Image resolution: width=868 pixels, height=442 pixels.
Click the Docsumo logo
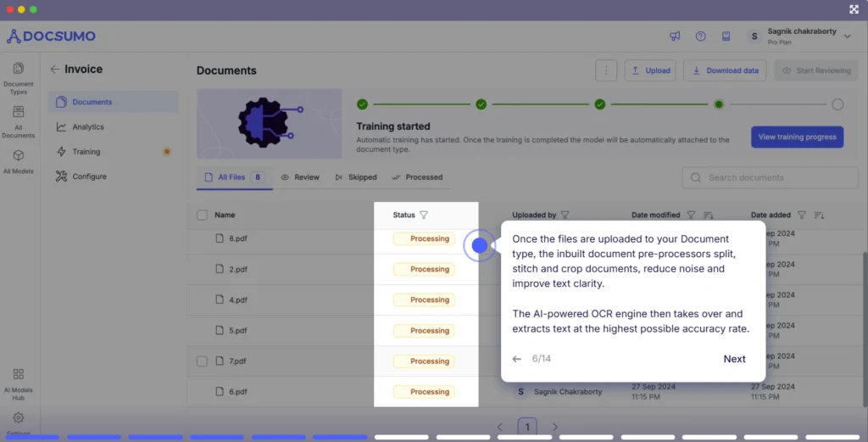tap(51, 36)
